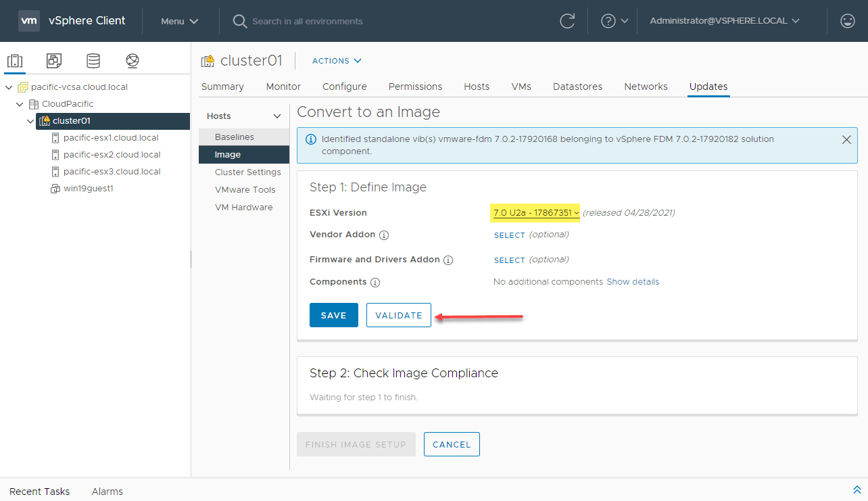Select host pacific-esx2.cloud.local in tree
Image resolution: width=868 pixels, height=501 pixels.
112,155
